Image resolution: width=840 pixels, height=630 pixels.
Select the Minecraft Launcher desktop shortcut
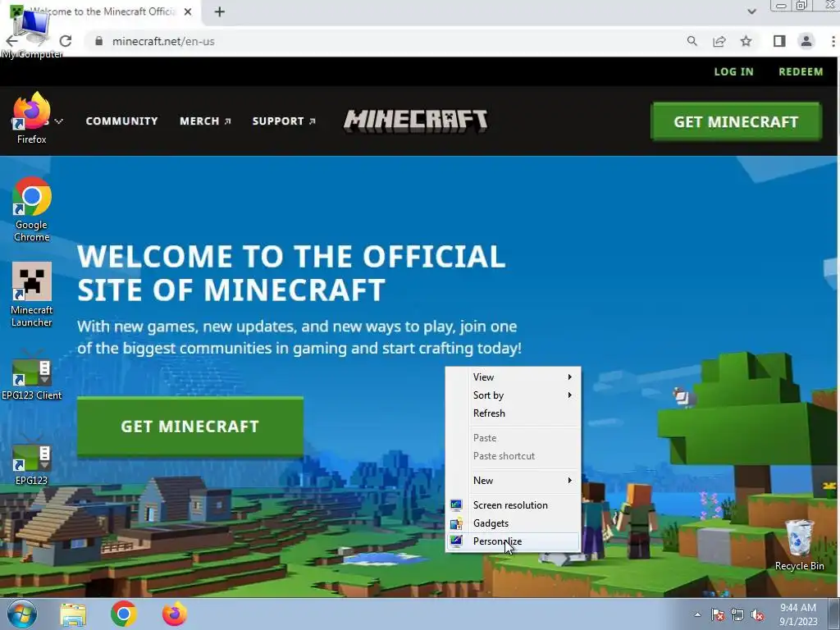[32, 294]
